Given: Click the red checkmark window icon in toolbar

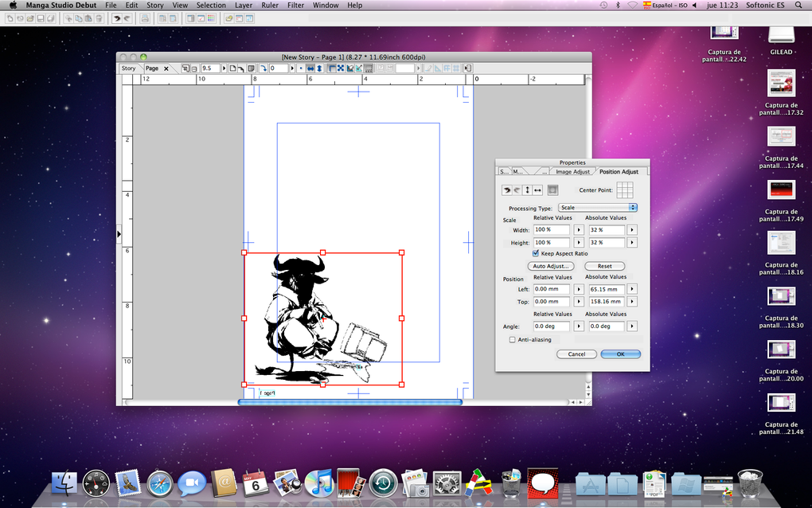Looking at the screenshot, I should [201, 18].
